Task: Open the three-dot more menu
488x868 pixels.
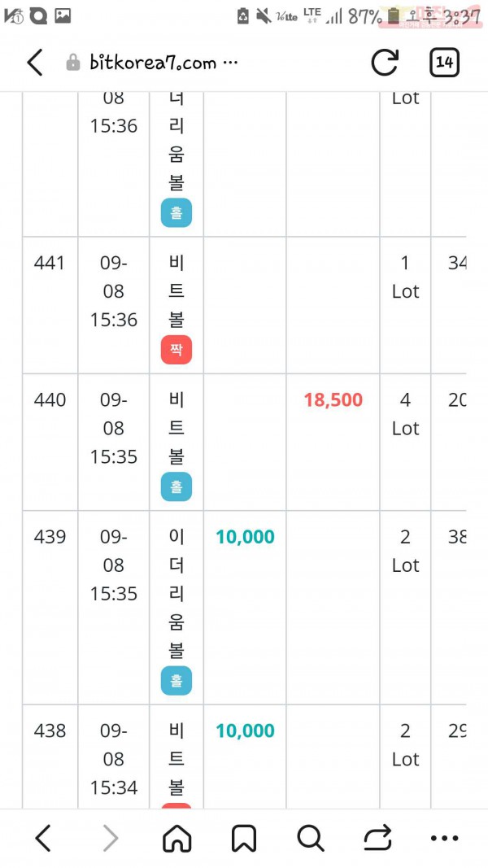Action: [x=444, y=839]
